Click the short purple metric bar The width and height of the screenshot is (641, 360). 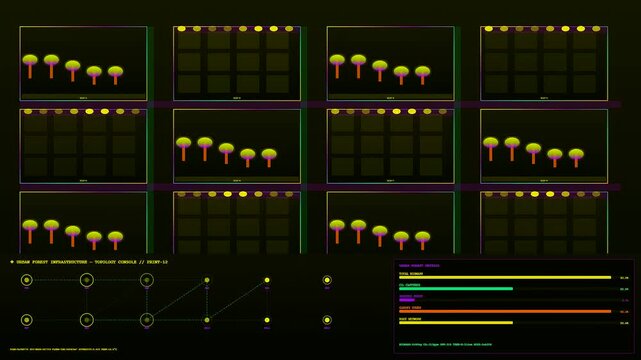[x=407, y=300]
